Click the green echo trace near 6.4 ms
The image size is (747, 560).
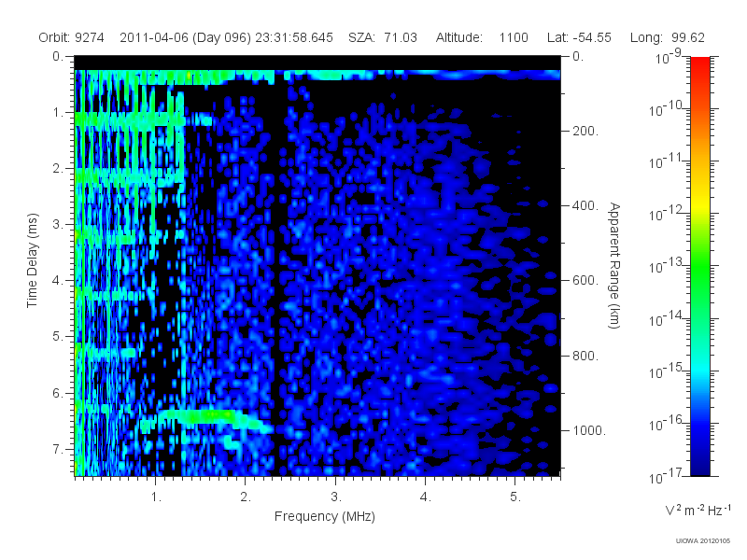[x=207, y=416]
